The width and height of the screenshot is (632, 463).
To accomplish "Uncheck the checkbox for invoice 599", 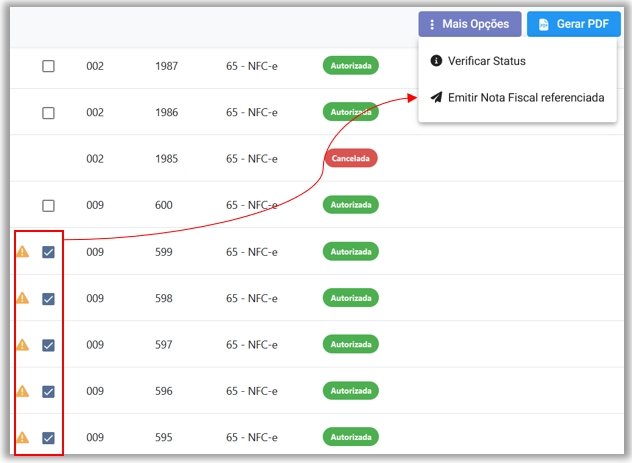I will pyautogui.click(x=48, y=252).
